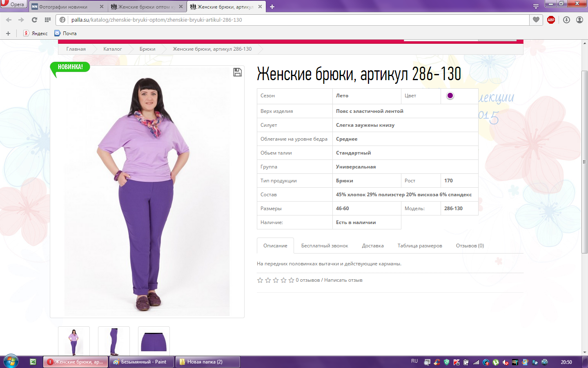This screenshot has height=368, width=588.
Task: Open the Speed Dial grid
Action: (48, 20)
